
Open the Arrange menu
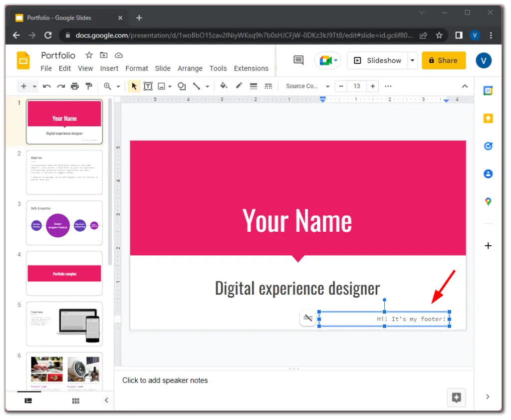(190, 68)
